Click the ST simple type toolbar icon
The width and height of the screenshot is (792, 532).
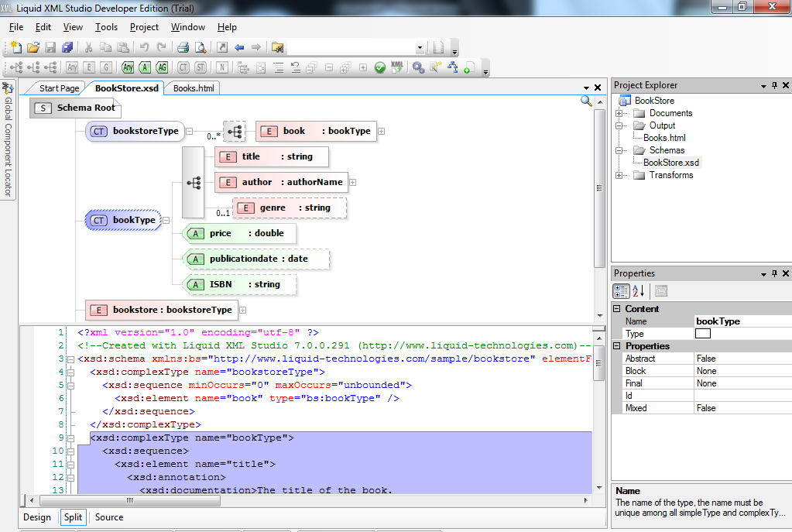click(201, 67)
